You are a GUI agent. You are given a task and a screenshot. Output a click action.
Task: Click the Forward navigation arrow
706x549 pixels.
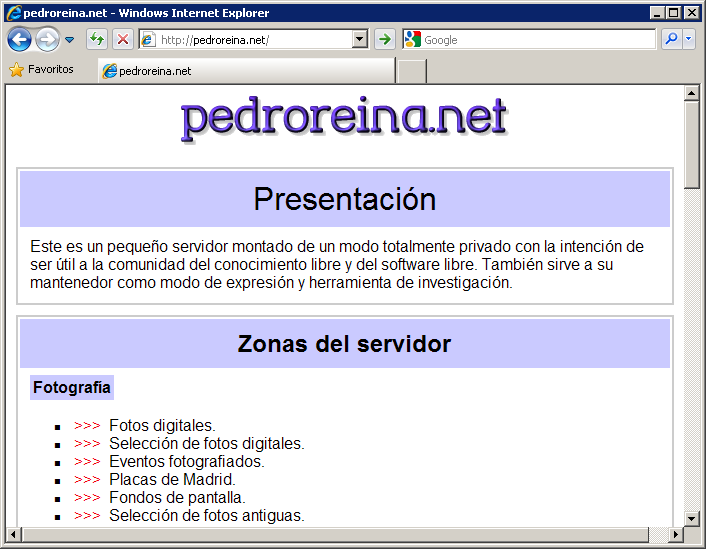(46, 40)
